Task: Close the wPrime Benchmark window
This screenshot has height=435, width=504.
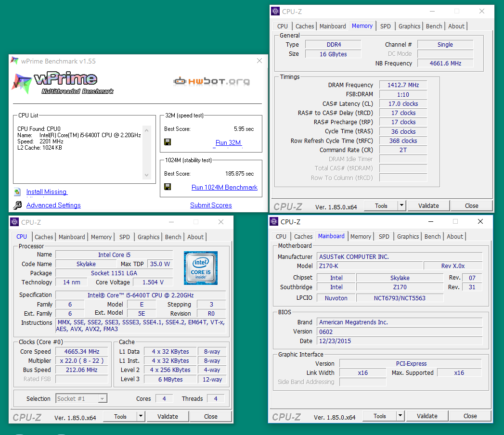Action: coord(259,61)
